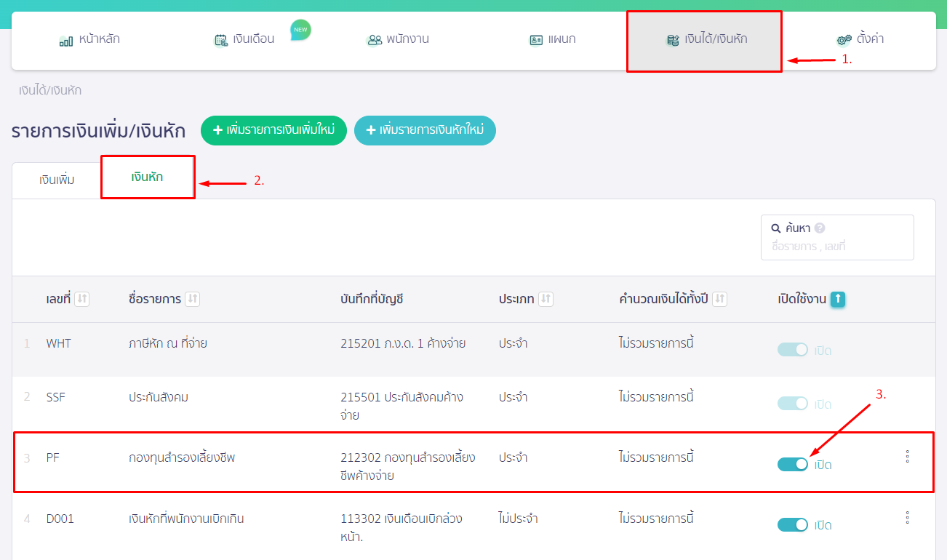Screen dimensions: 947x560
Task: Toggle the SSF ประกันสังคม switch
Action: tap(792, 404)
